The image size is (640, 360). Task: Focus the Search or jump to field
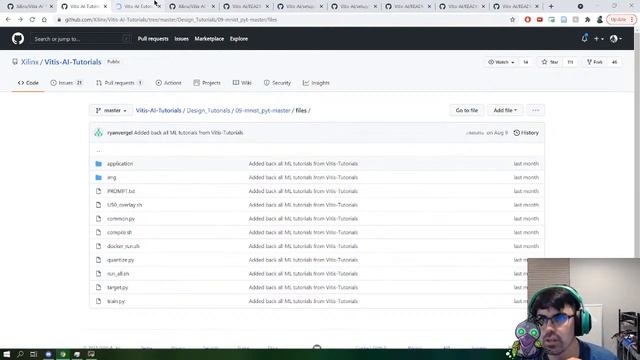coord(81,39)
